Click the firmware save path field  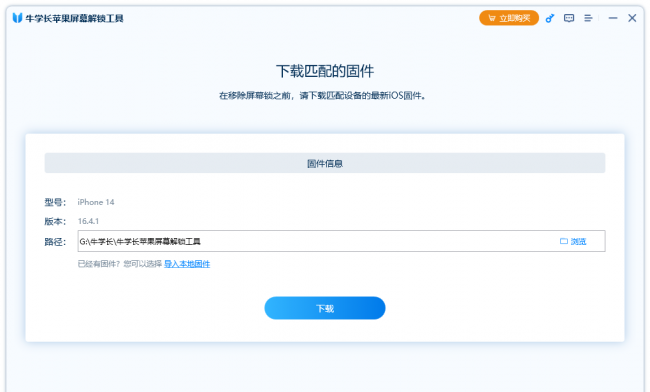click(x=341, y=241)
